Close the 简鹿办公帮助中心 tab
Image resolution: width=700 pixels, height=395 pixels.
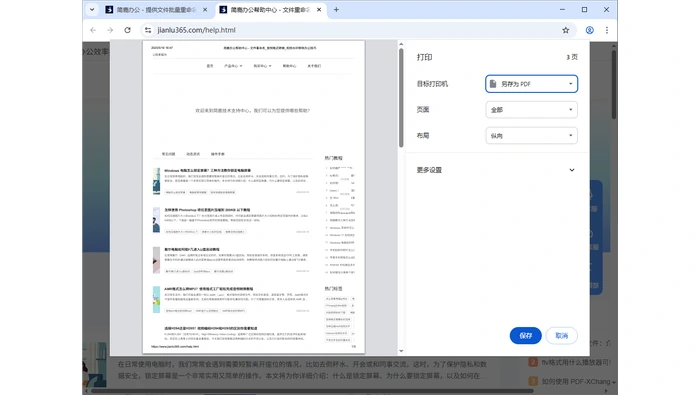click(x=319, y=9)
